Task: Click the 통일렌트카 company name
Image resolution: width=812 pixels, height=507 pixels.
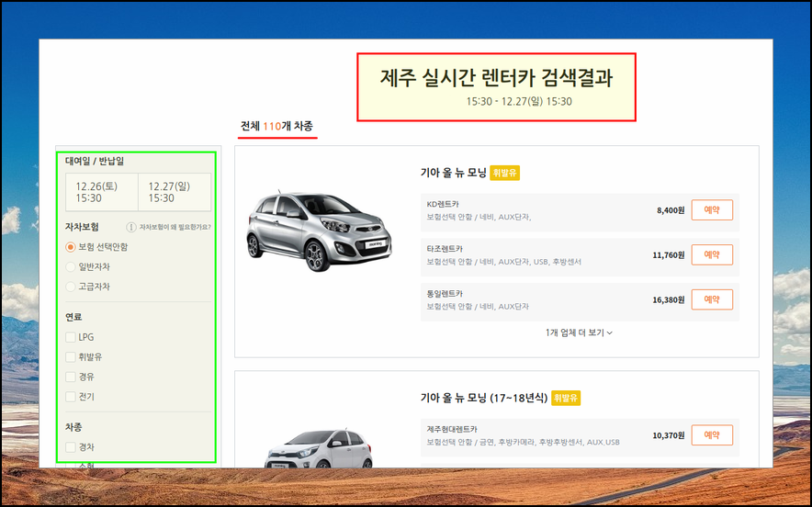Action: click(x=445, y=294)
